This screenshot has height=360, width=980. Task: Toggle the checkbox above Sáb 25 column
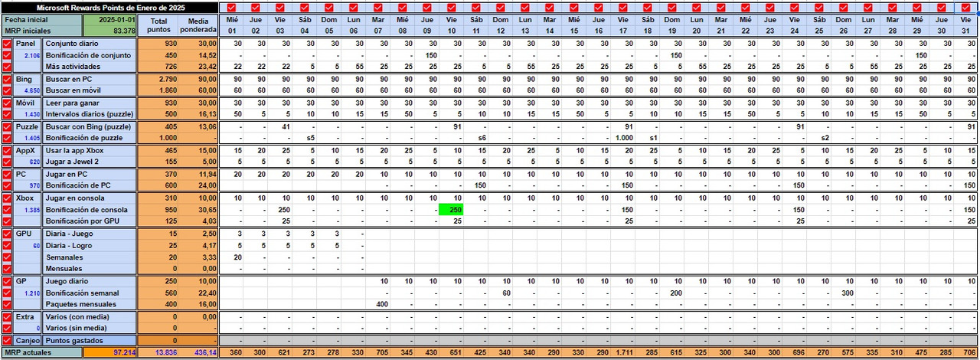(x=818, y=8)
